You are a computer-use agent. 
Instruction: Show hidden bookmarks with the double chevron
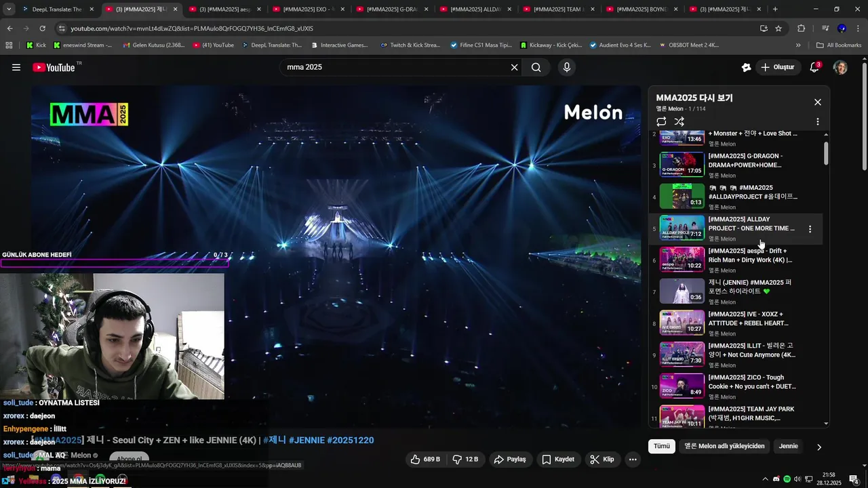click(x=798, y=45)
